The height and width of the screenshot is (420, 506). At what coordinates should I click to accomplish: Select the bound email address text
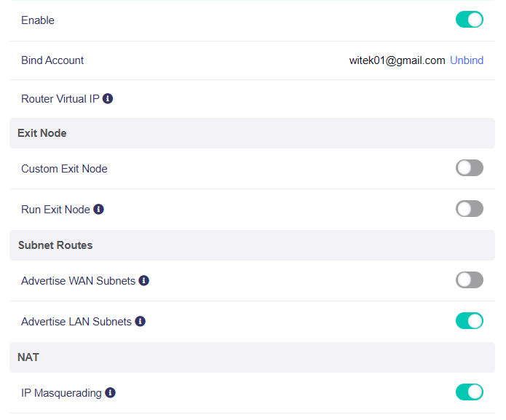coord(397,60)
